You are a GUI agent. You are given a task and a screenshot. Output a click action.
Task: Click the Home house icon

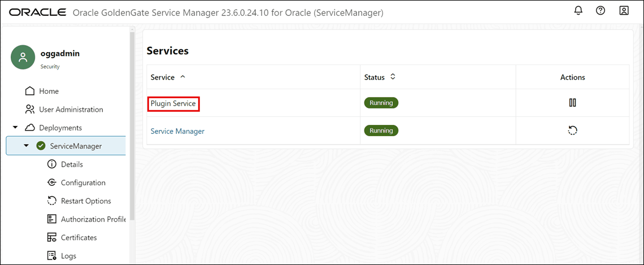[x=29, y=91]
